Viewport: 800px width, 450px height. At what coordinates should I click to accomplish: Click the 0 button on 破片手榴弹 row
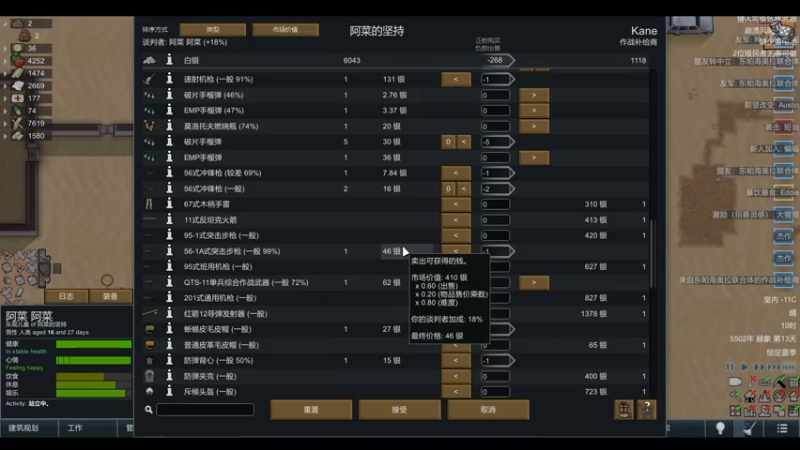coord(448,142)
